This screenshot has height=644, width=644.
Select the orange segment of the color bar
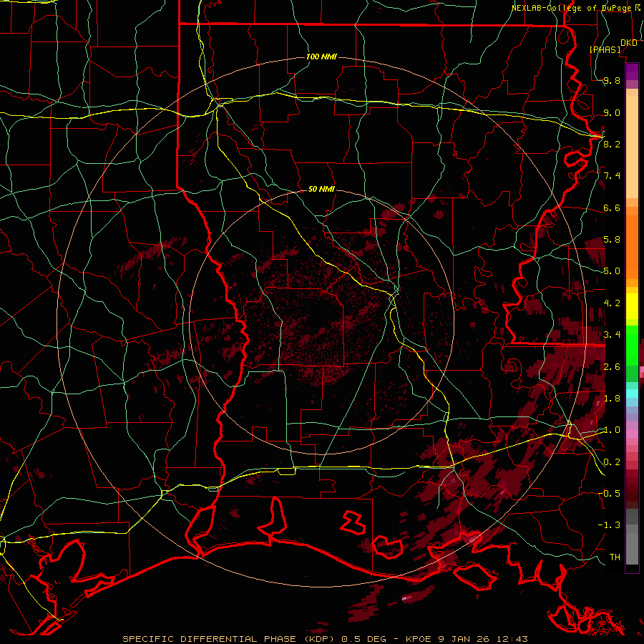click(632, 248)
